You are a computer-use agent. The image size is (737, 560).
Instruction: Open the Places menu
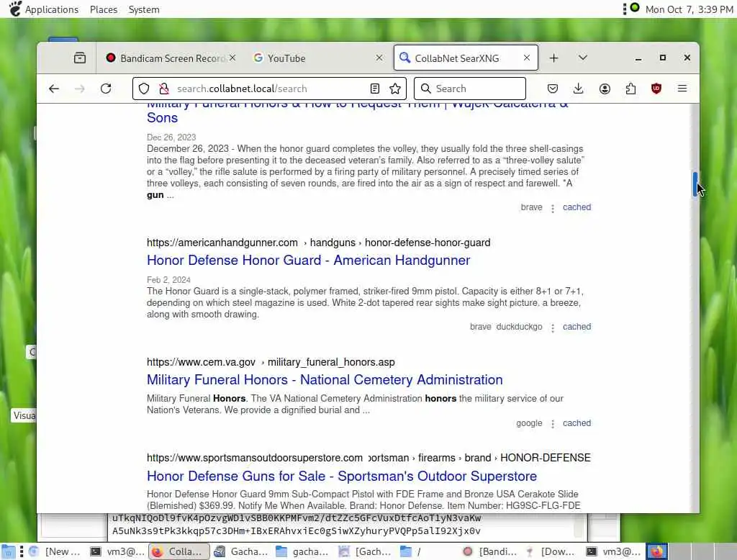tap(104, 9)
